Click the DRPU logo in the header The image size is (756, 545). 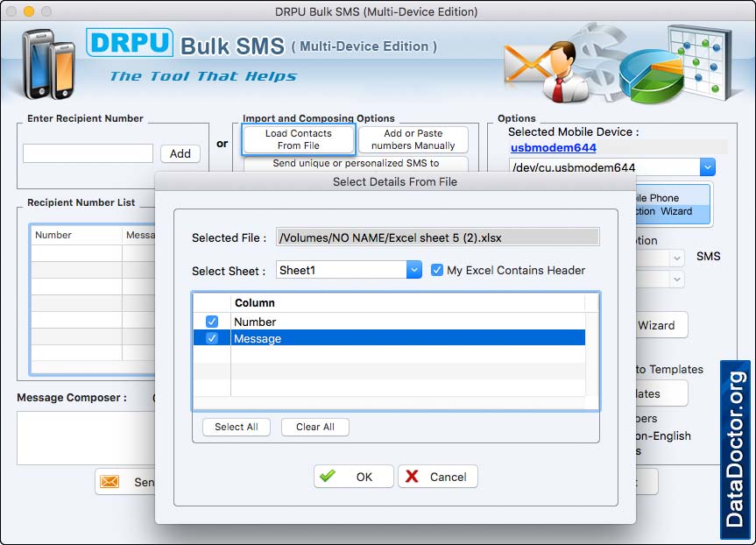point(130,42)
